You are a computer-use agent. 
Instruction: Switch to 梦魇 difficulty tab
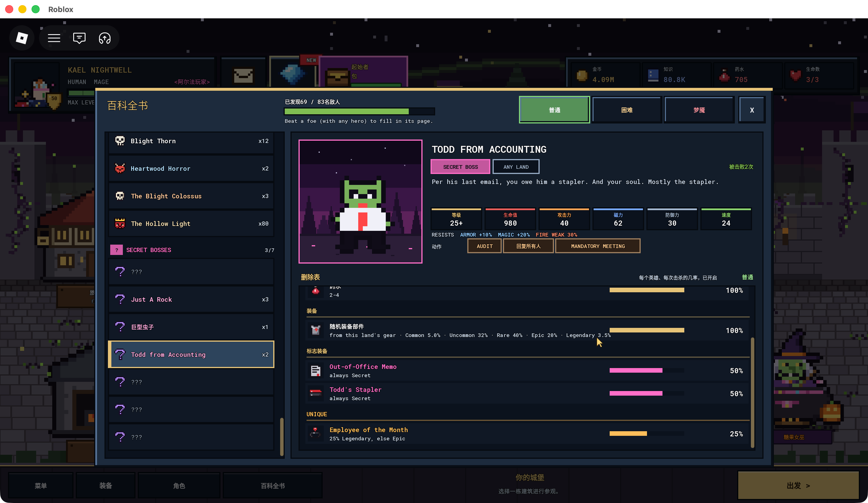699,110
